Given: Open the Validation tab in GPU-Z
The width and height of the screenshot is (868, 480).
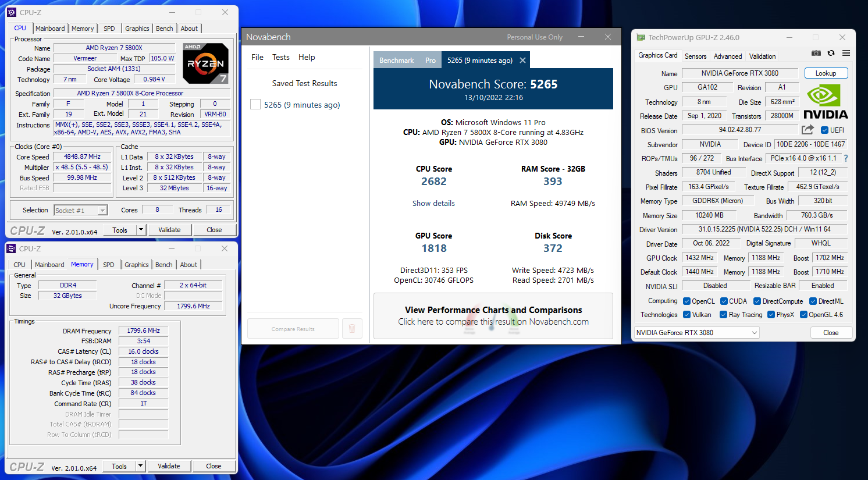Looking at the screenshot, I should 762,56.
